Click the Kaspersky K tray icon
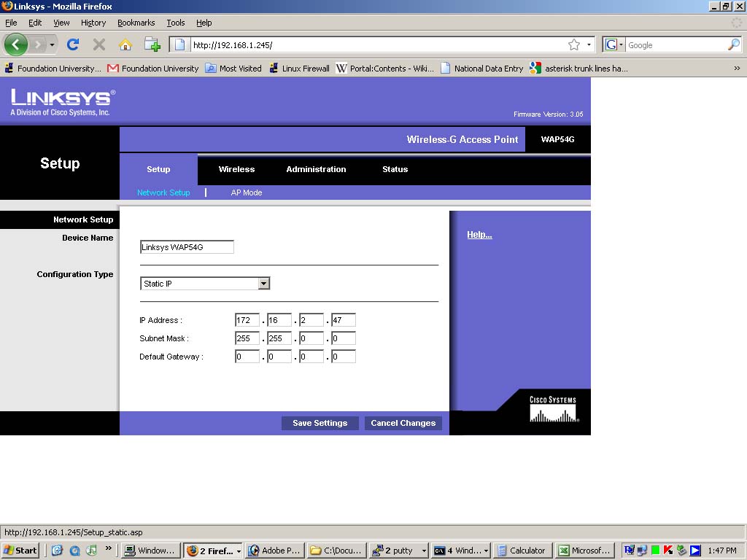Viewport: 747px width, 560px height. pos(668,551)
